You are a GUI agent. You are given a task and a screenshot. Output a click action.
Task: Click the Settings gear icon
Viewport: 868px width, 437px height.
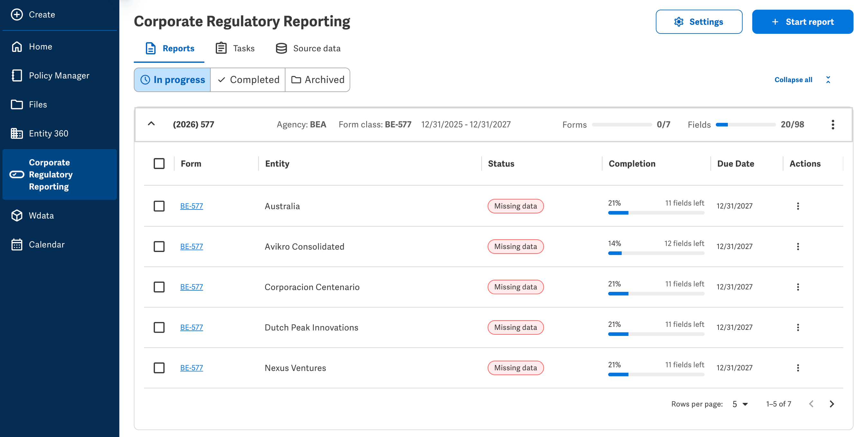pyautogui.click(x=679, y=22)
